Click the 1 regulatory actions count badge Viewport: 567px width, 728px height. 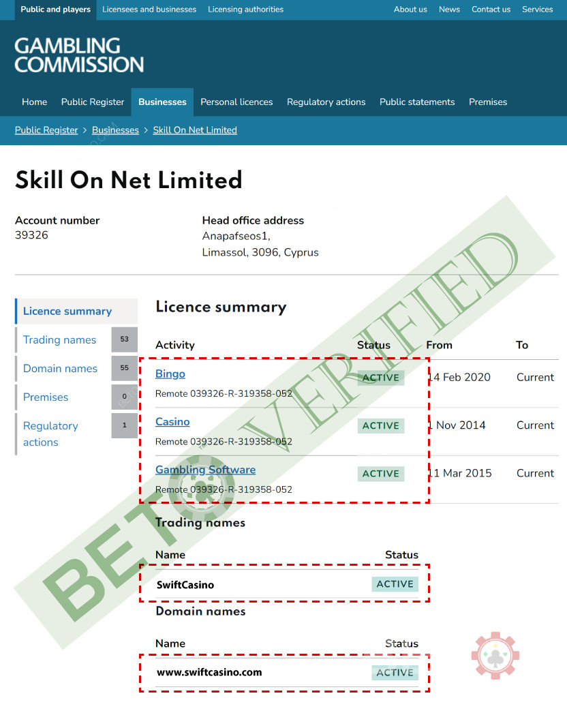pos(124,425)
